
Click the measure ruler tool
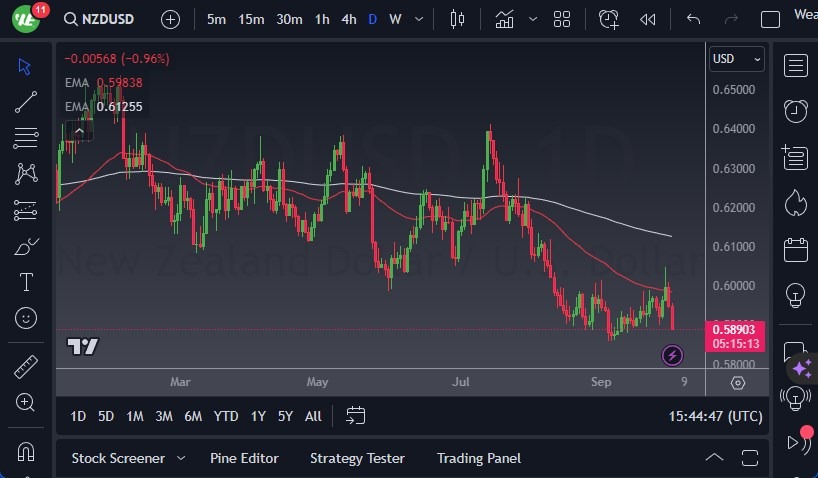pyautogui.click(x=26, y=367)
